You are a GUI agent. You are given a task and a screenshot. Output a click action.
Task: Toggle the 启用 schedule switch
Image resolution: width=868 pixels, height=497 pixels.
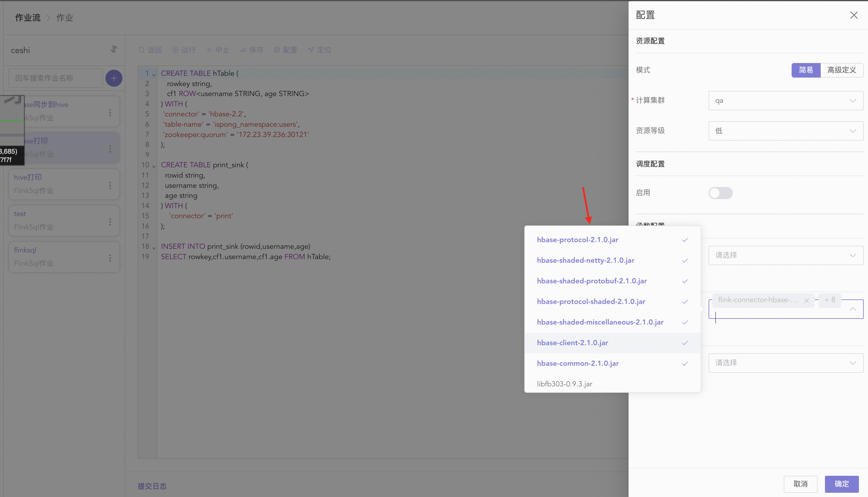tap(720, 193)
